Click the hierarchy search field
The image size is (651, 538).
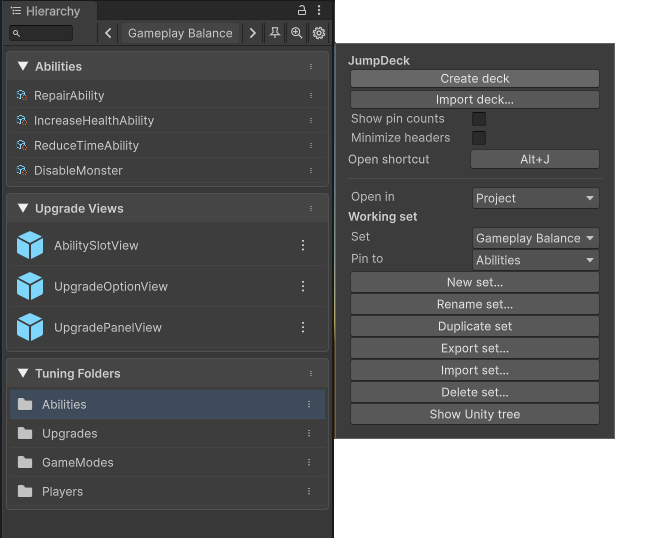point(41,33)
